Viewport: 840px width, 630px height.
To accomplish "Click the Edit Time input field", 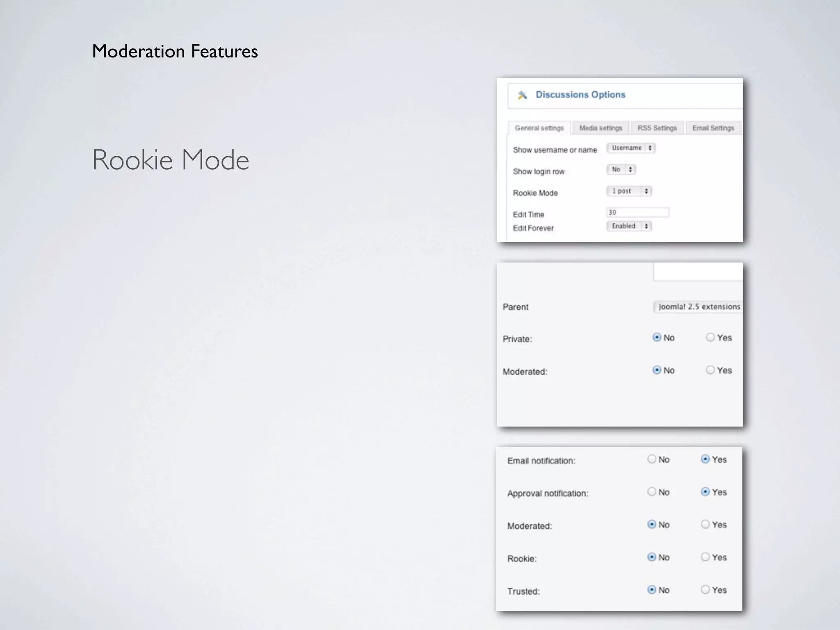I will click(638, 212).
